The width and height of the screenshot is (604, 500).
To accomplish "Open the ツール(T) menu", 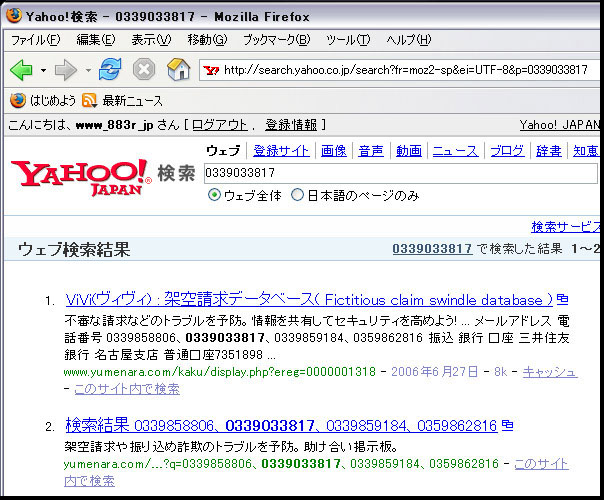I will (348, 40).
